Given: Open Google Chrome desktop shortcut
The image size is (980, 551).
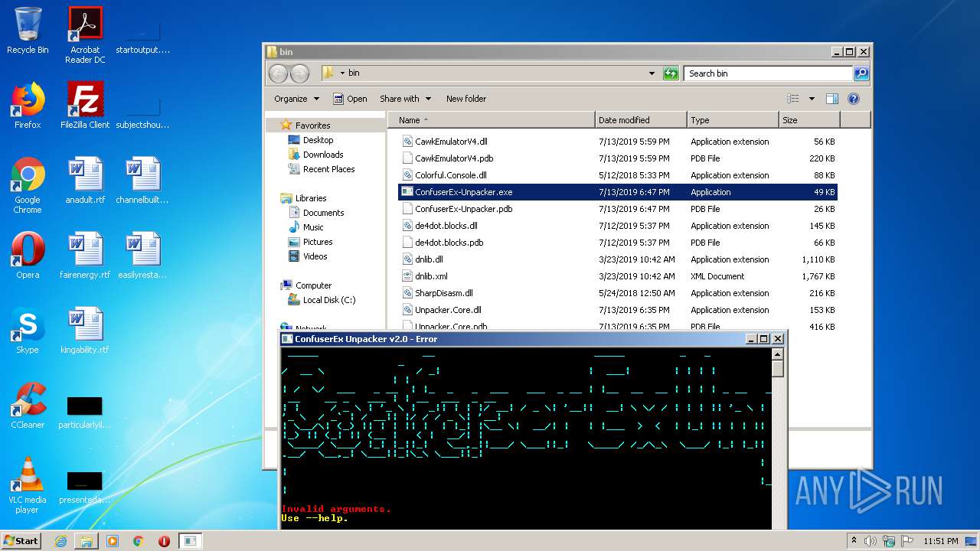Looking at the screenshot, I should point(28,186).
